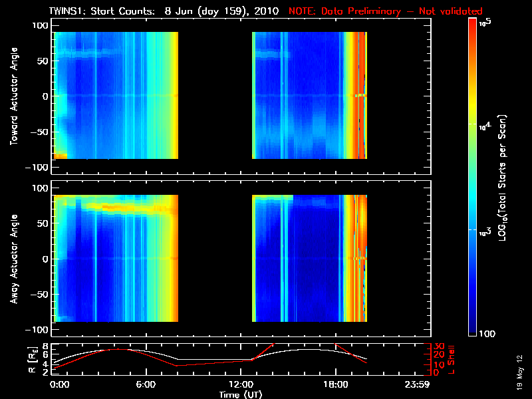This screenshot has width=532, height=399.
Task: Click the Away Actuator Angle spectrogram before 8:00
Action: pyautogui.click(x=116, y=258)
